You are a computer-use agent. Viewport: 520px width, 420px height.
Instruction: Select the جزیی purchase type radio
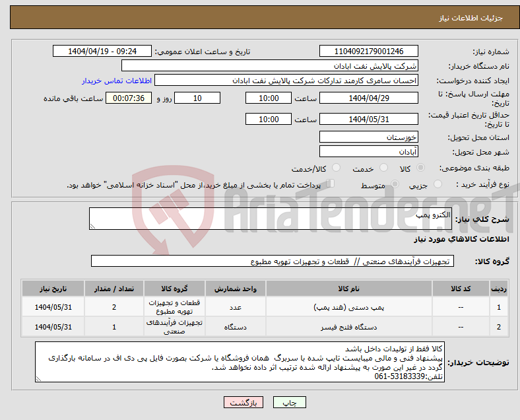[438, 184]
